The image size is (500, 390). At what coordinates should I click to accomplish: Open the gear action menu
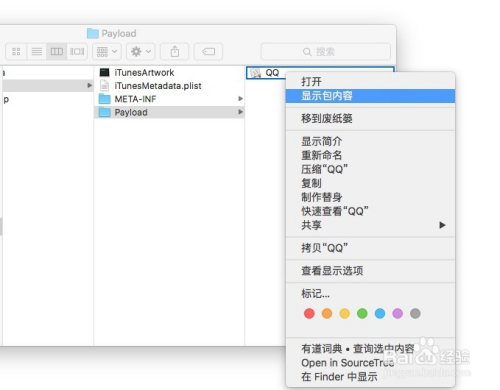(x=141, y=52)
